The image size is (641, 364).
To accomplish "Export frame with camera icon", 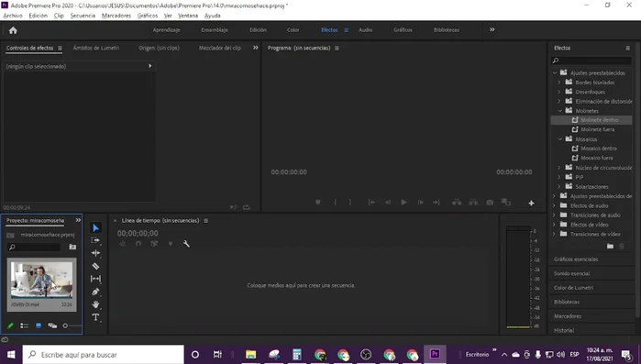I will 490,203.
